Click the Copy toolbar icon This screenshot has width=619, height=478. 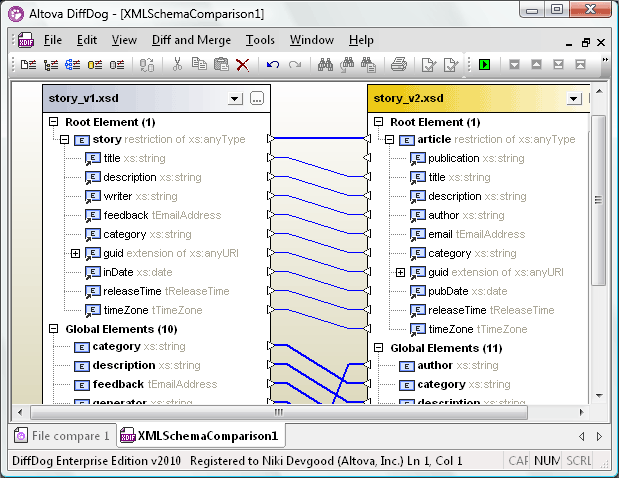pos(199,64)
